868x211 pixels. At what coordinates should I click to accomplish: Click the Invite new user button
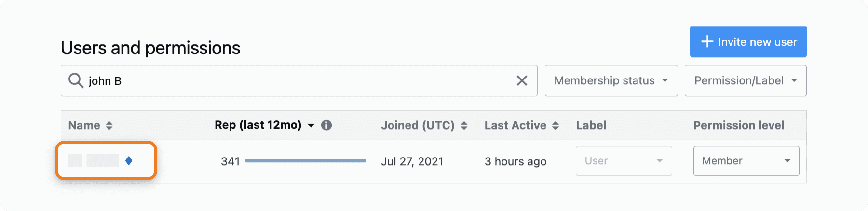pos(748,41)
